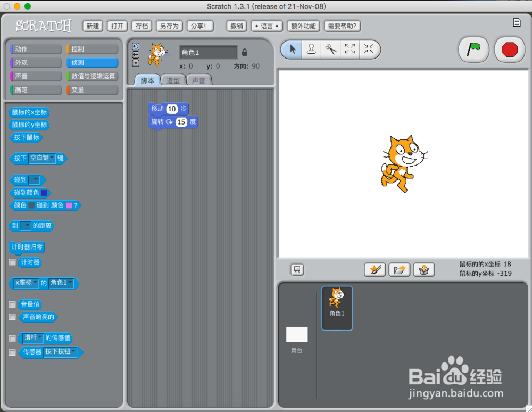Click the 打开 button
532x412 pixels.
coord(117,26)
